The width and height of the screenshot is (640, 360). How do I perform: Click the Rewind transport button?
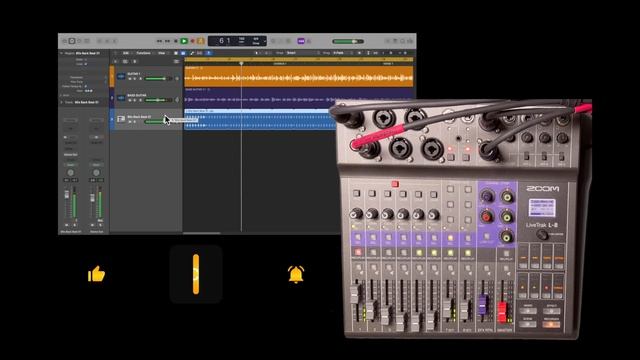(x=160, y=41)
